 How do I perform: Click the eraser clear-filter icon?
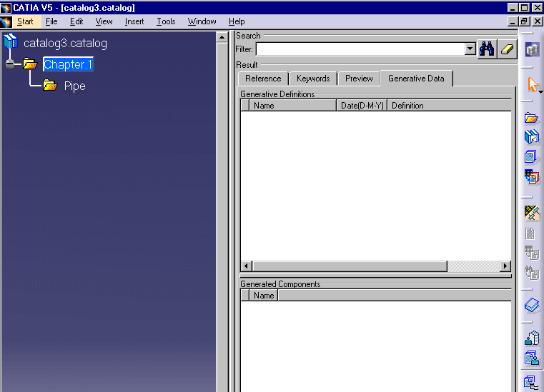(x=507, y=49)
